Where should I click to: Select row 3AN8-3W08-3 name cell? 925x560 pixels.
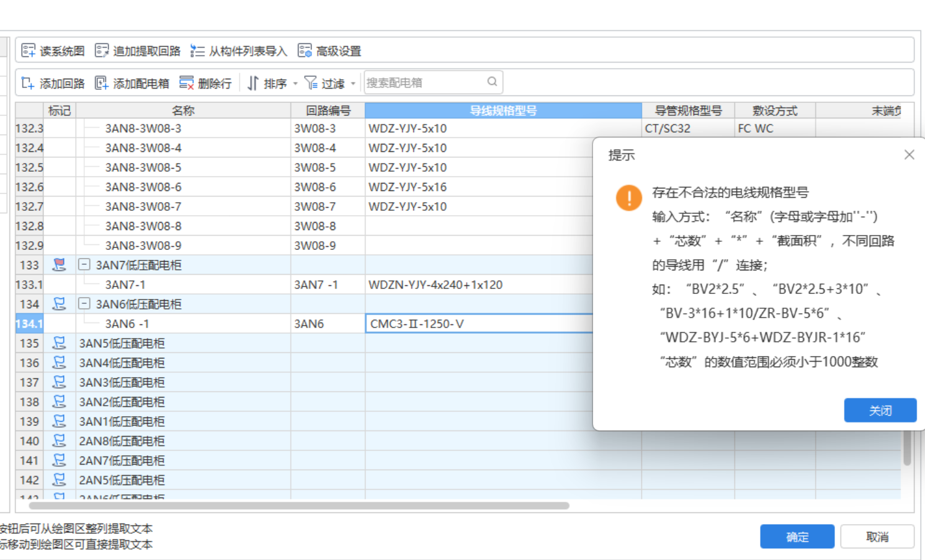(183, 128)
